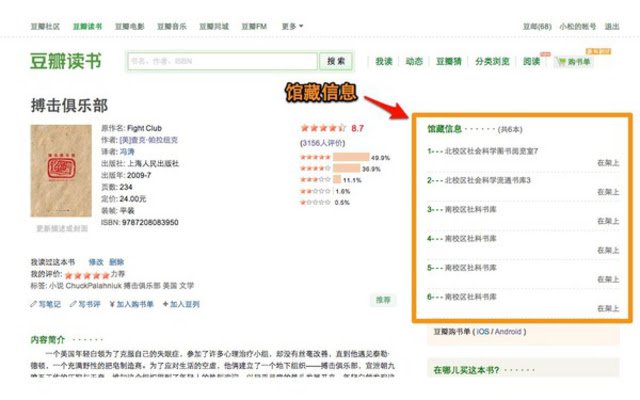The height and width of the screenshot is (400, 640).
Task: Go to the 阅读 tab
Action: tap(531, 62)
